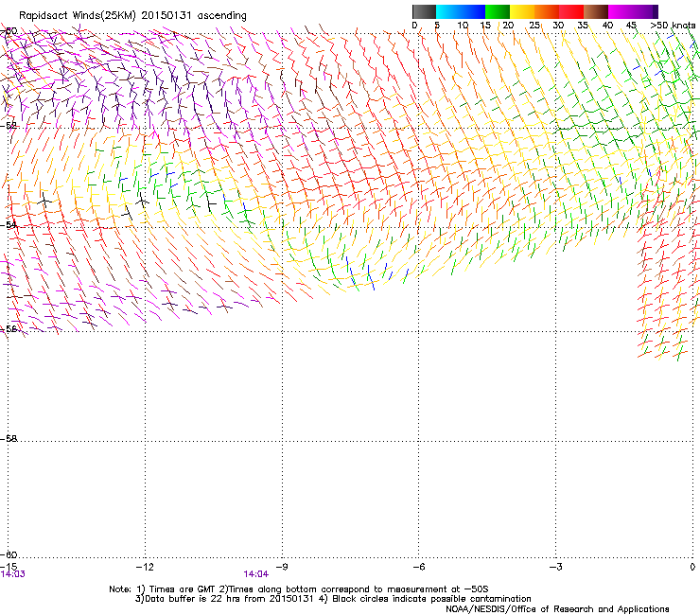This screenshot has height=615, width=700.
Task: Click the 'NOAA/NESDIS/Office of Research and Applications' credit
Action: point(557,609)
